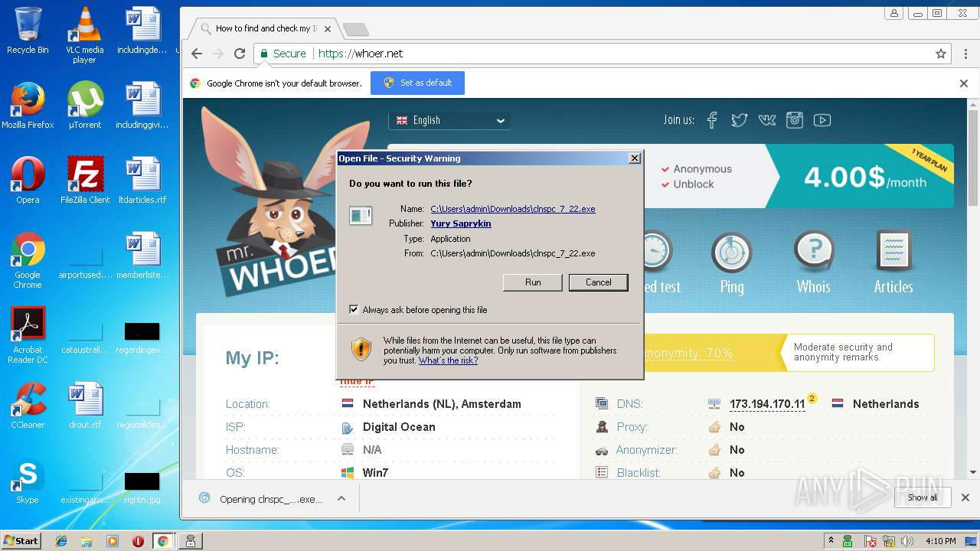Click the 4.00$/month price banner

864,177
